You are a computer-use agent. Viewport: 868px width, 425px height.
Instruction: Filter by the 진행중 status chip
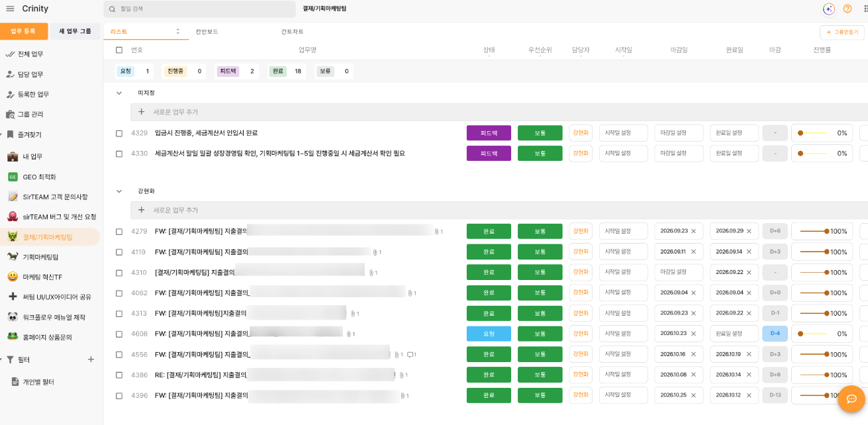(175, 71)
